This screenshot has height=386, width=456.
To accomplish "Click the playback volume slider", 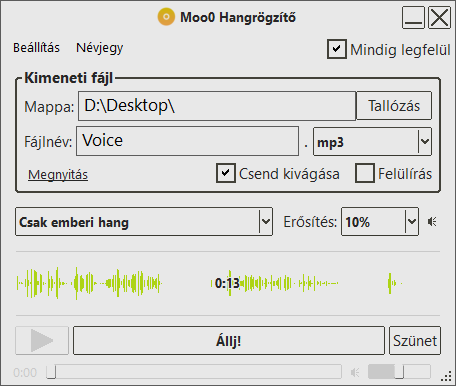I will (x=399, y=372).
